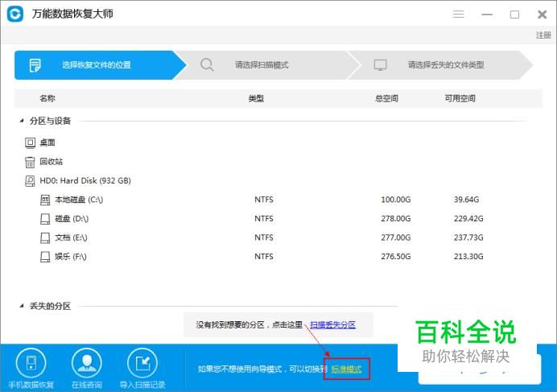Click 213.30G free space value

[468, 256]
